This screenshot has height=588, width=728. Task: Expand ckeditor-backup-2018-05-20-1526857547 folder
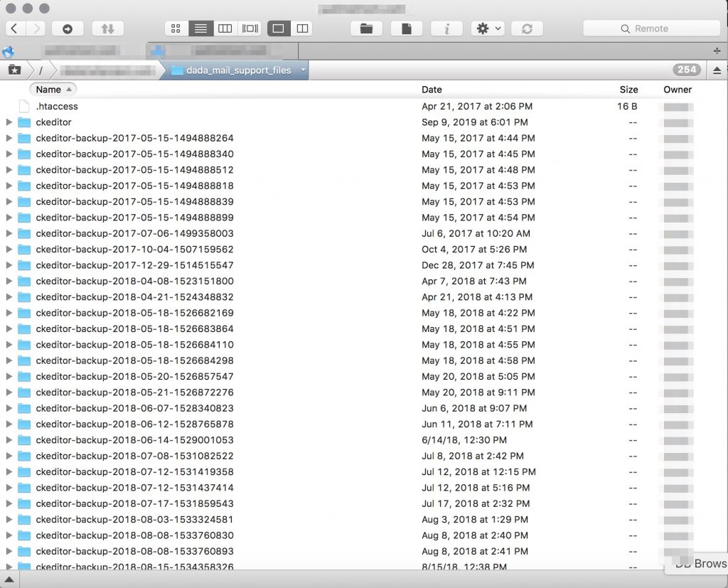9,376
